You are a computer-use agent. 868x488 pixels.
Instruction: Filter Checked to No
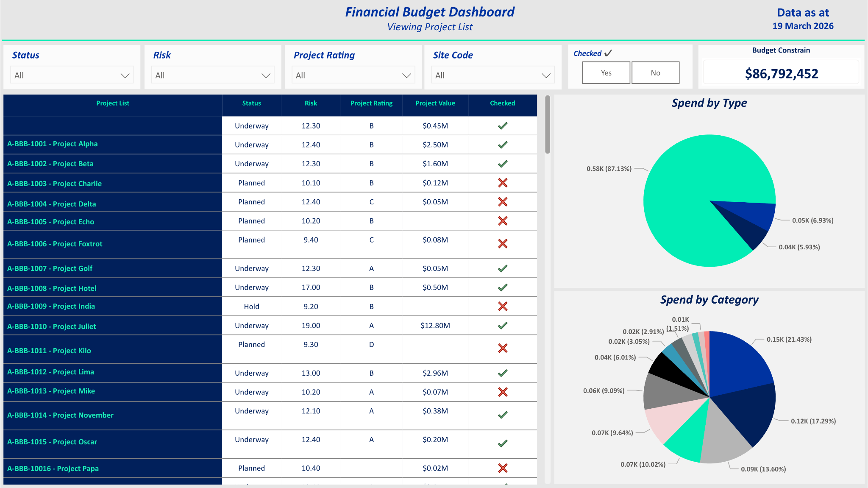[x=655, y=73]
